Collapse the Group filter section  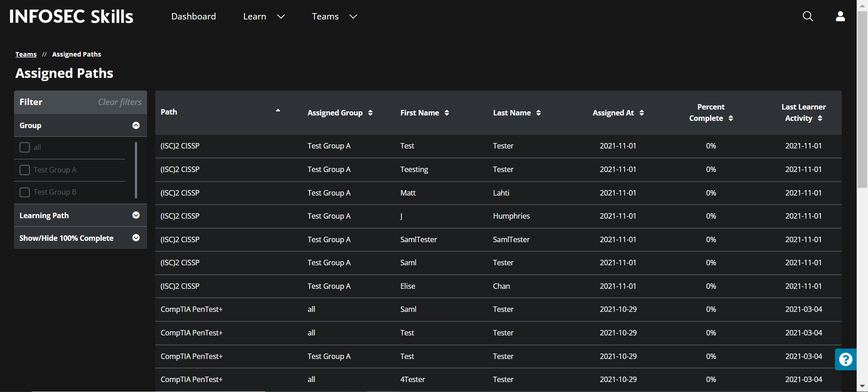pyautogui.click(x=136, y=125)
